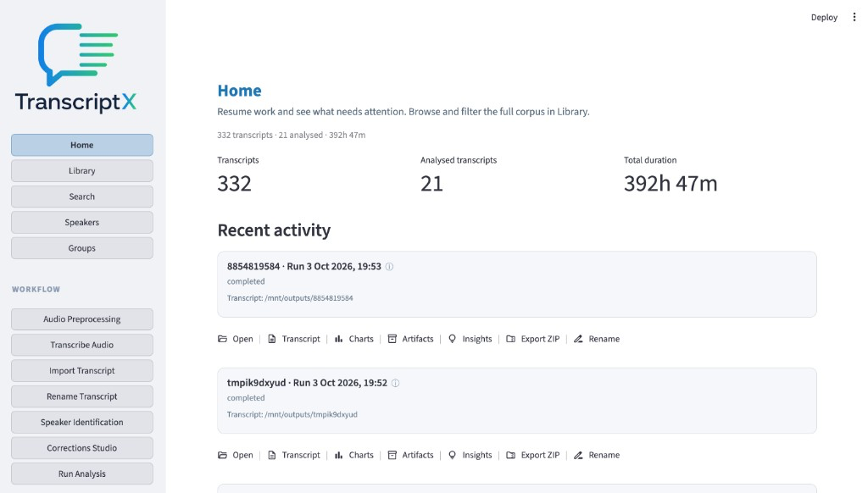Click the summary line "332 transcripts · 21 analysed"
The height and width of the screenshot is (493, 868).
tap(270, 135)
